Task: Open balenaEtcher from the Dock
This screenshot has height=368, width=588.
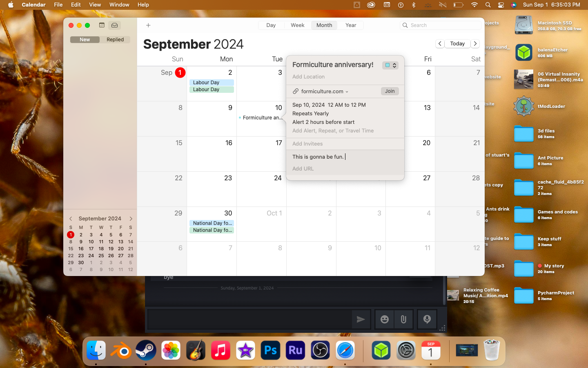Action: point(381,350)
